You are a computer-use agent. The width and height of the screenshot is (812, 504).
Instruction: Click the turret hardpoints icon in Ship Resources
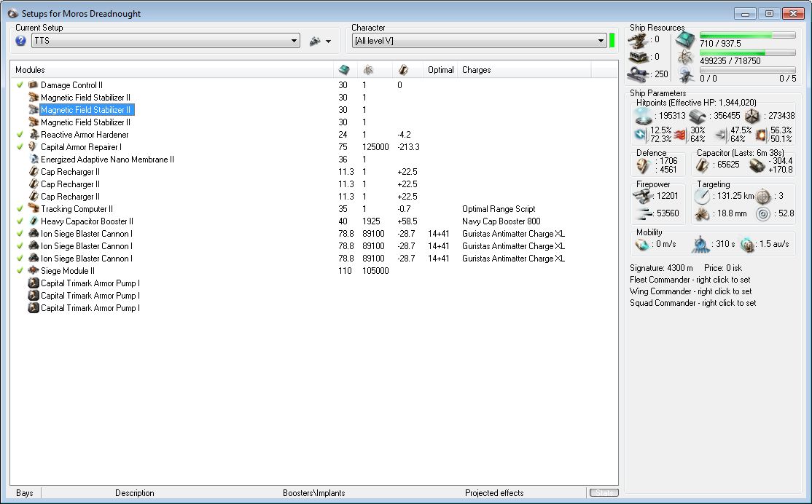(x=638, y=40)
